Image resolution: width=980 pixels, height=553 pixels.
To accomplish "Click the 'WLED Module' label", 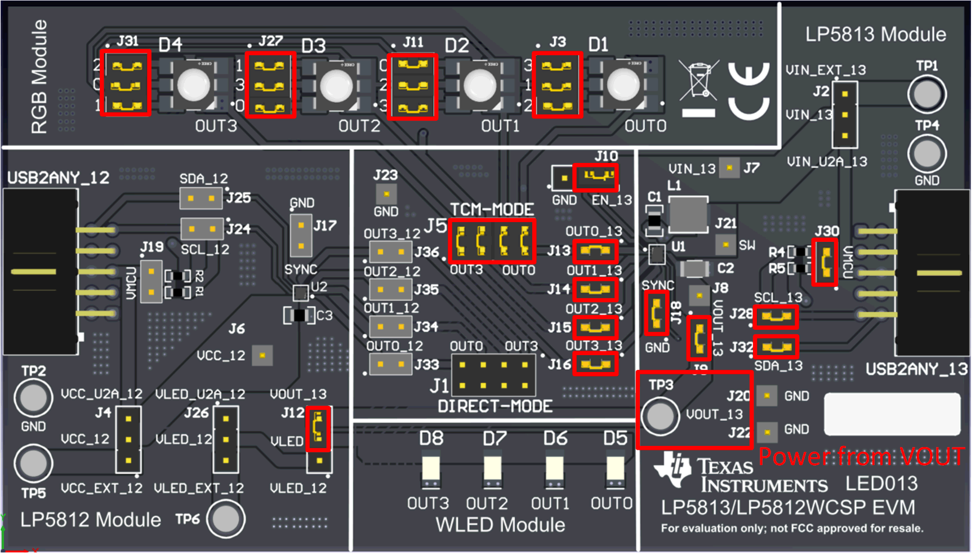I will [500, 525].
